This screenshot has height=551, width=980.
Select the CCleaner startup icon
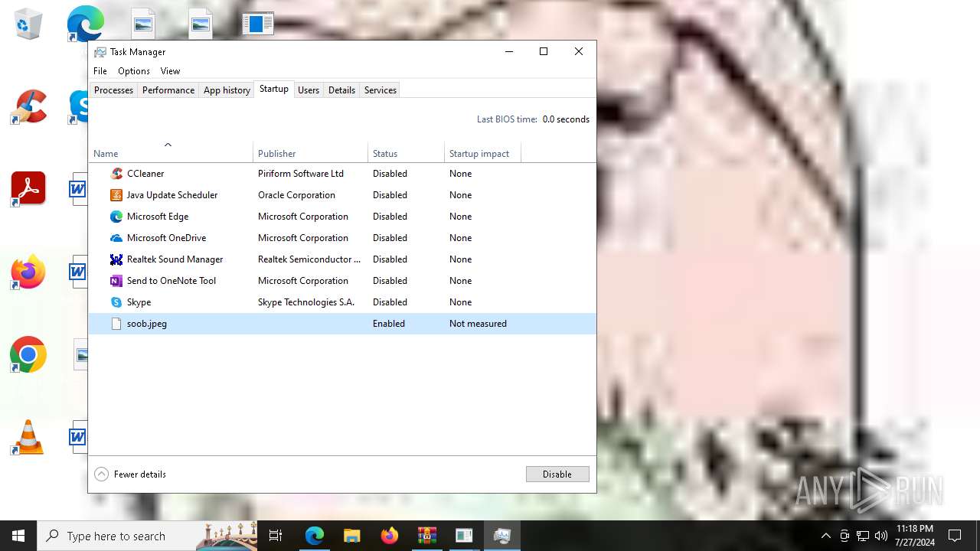[x=116, y=174]
